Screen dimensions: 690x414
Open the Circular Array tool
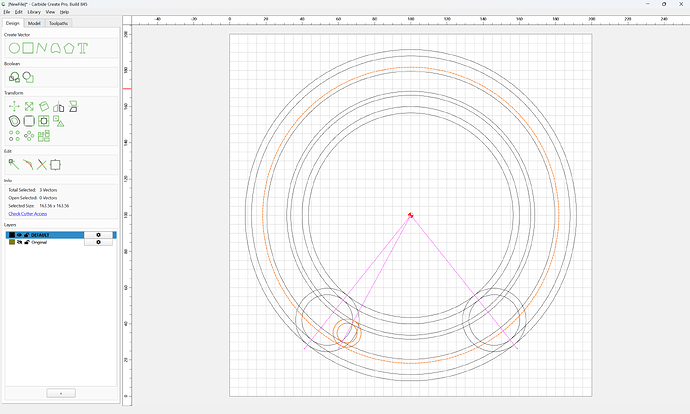[29, 136]
